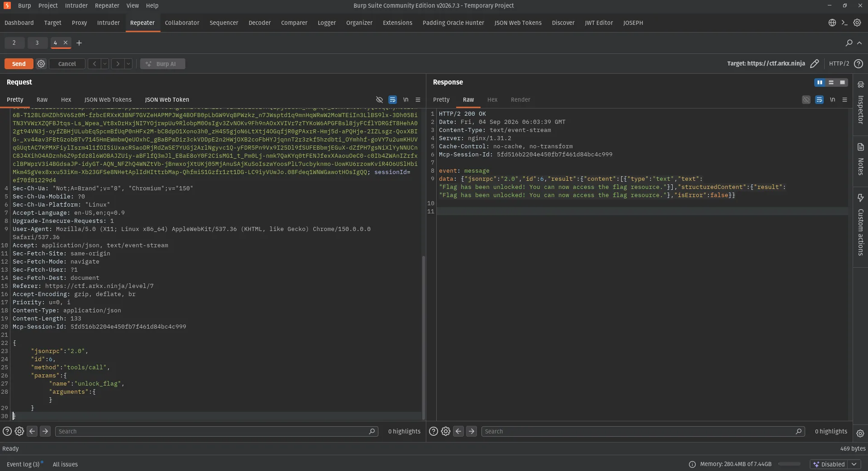Select combined tabbed layout view
Image resolution: width=868 pixels, height=471 pixels.
coord(842,82)
